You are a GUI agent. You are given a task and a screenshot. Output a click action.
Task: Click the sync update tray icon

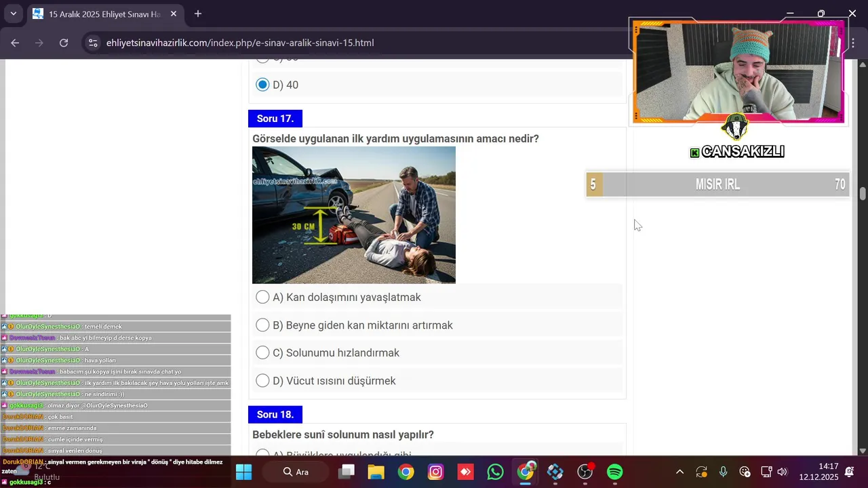tap(702, 472)
